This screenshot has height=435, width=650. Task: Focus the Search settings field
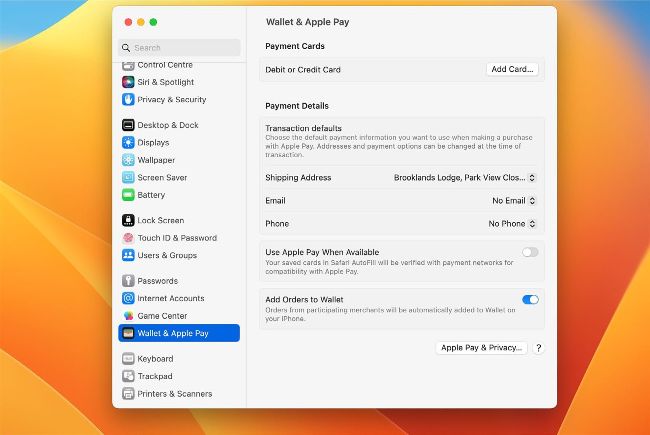179,48
